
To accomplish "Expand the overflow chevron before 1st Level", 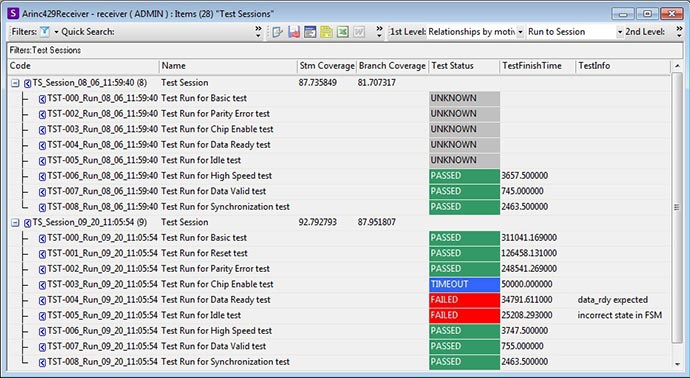I will click(x=379, y=32).
